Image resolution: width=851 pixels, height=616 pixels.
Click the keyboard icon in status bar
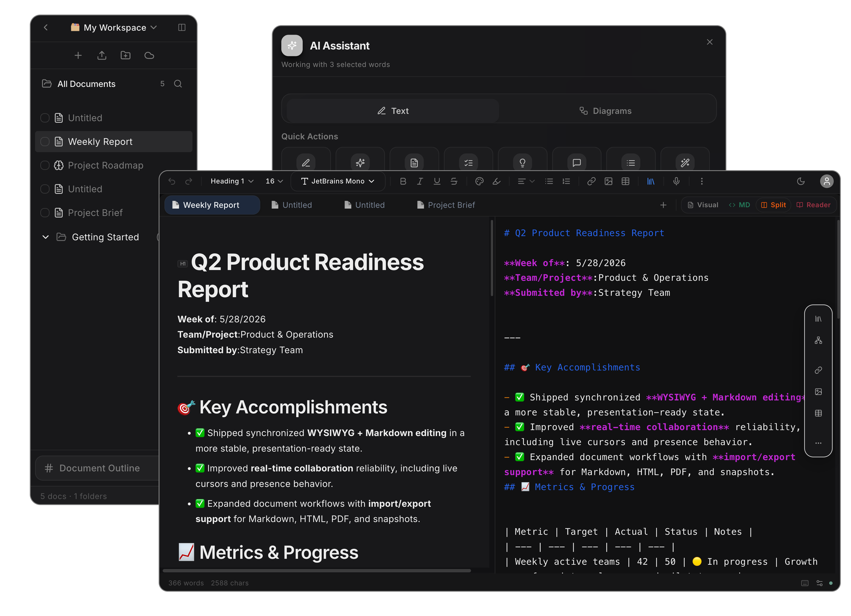(x=805, y=583)
